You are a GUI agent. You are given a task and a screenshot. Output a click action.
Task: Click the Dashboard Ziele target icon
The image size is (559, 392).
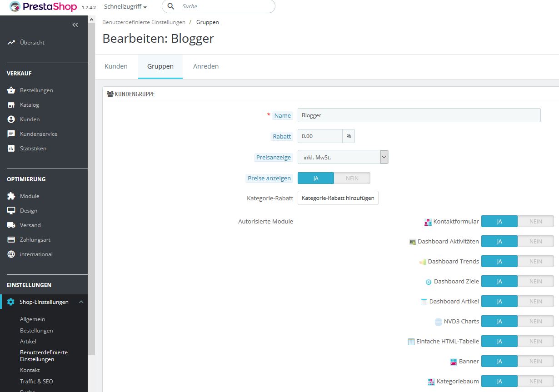point(428,282)
